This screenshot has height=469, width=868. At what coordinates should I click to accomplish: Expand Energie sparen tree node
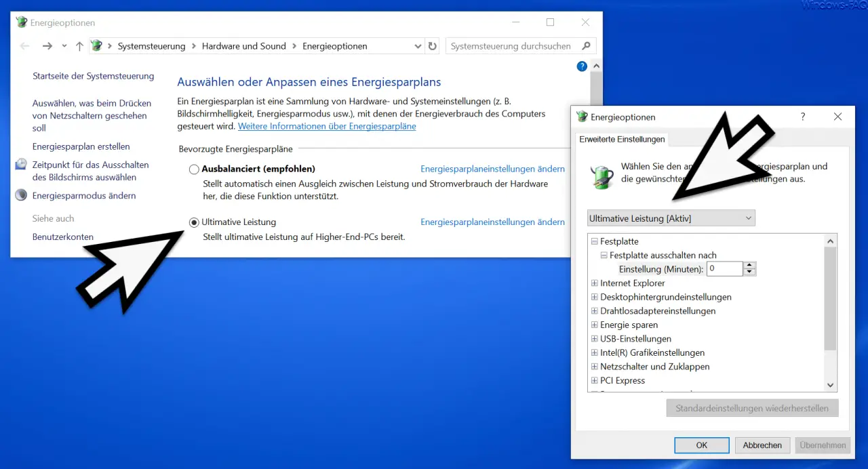tap(595, 325)
